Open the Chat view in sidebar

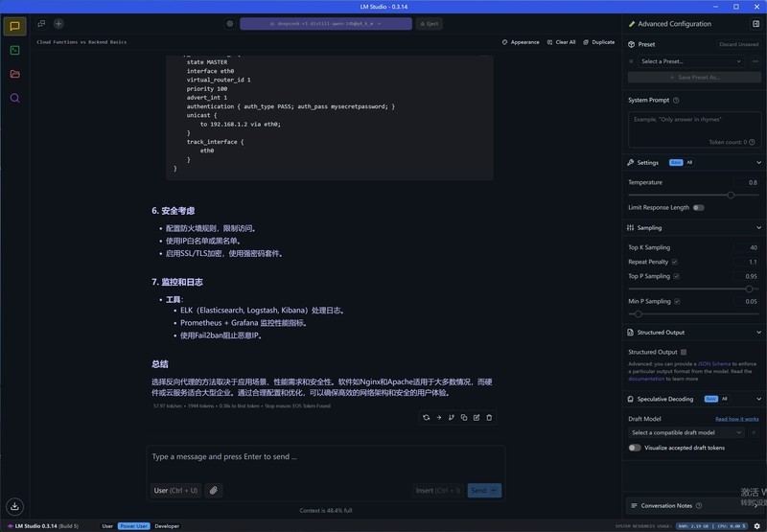click(14, 26)
